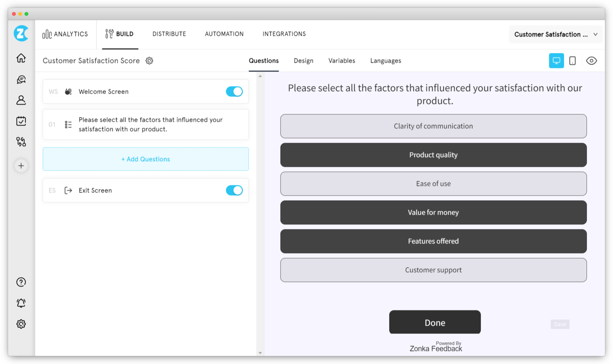
Task: Open the chat responses sidebar icon
Action: pos(21,79)
